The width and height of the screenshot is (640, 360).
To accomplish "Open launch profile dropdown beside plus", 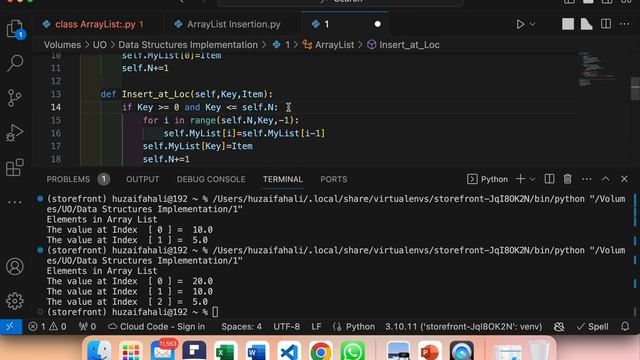I will [x=532, y=179].
